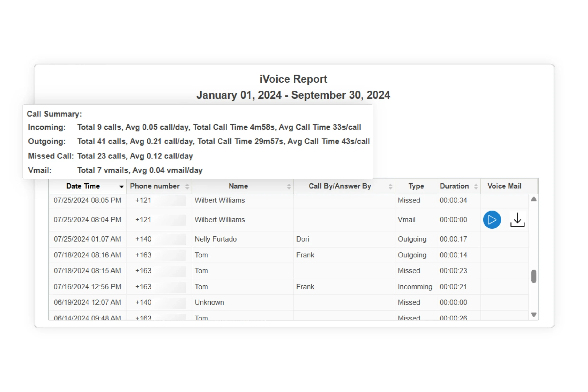Screen dimensions: 588x392
Task: Click the 07/18/2024 08:16 AM outgoing call
Action: 87,255
